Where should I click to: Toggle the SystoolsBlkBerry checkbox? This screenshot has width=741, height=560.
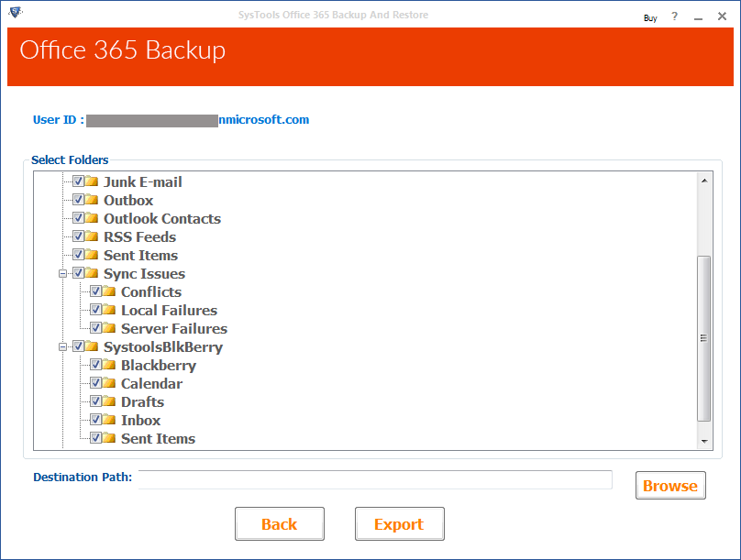click(79, 346)
